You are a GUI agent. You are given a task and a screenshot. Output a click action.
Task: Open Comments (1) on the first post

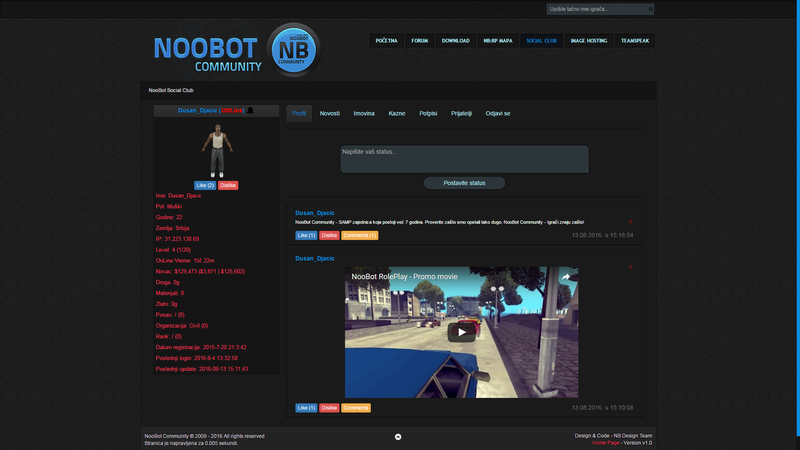(359, 235)
